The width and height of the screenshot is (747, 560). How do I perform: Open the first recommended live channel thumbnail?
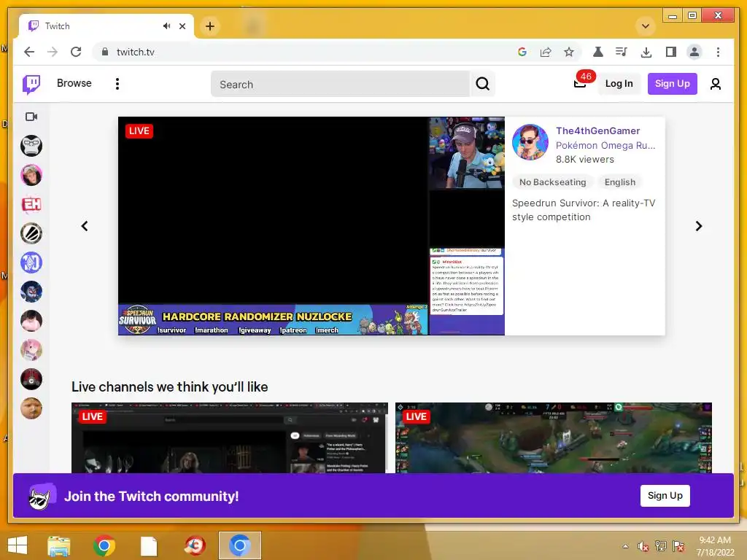[x=230, y=438]
